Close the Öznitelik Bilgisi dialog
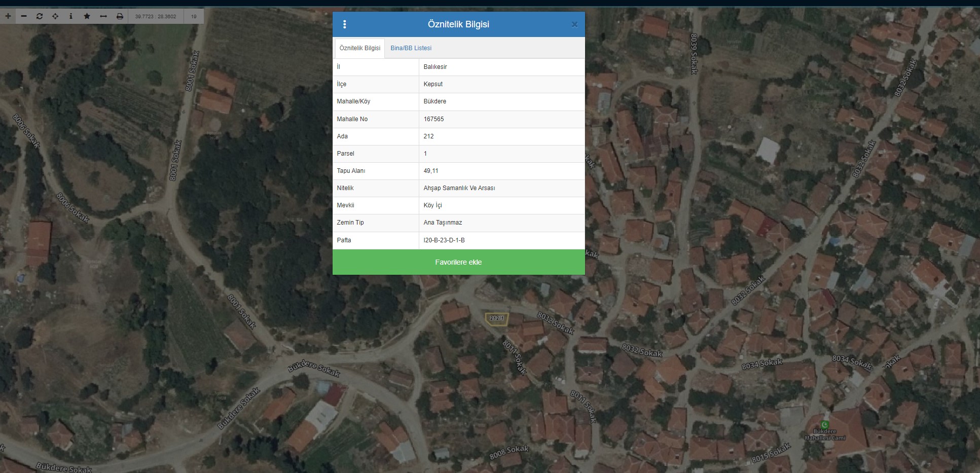Viewport: 980px width, 473px height. point(574,24)
